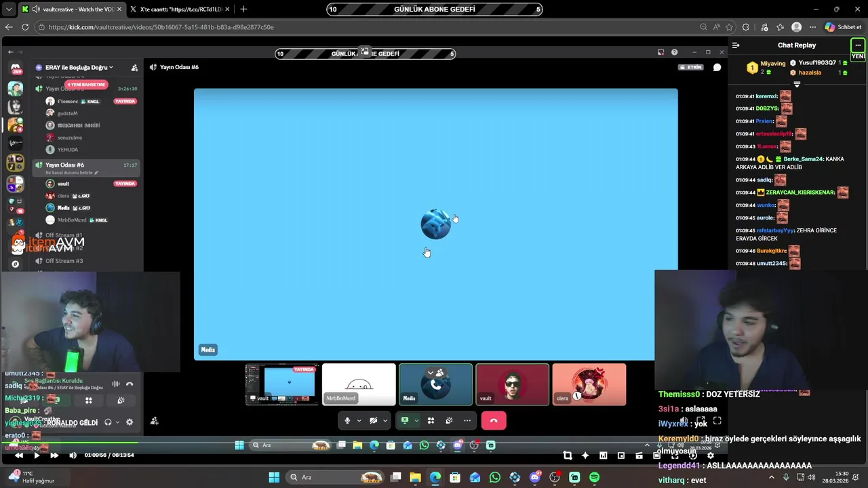Add page to favorites star icon
This screenshot has height=488, width=868.
click(x=730, y=27)
